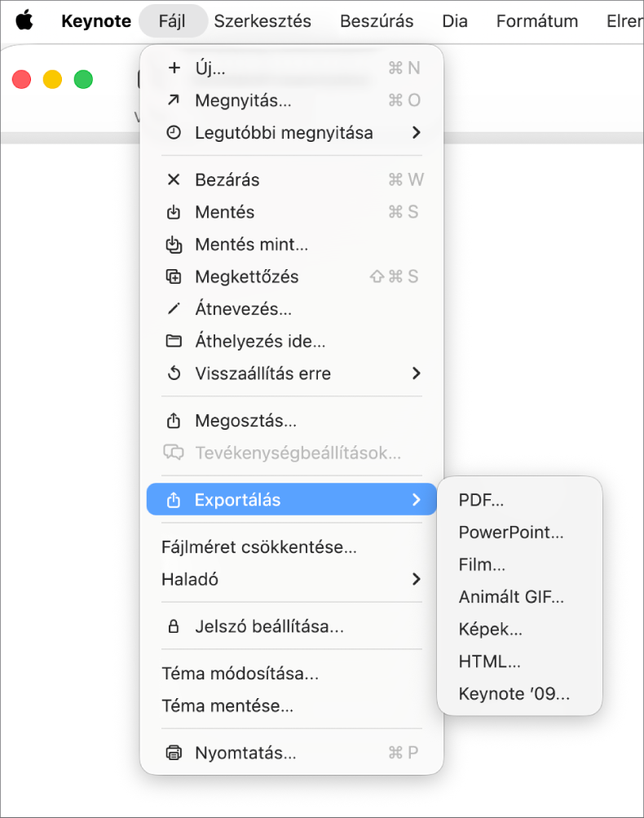Screen dimensions: 644x818
Task: Click the share icon beside Megosztás
Action: [x=174, y=421]
